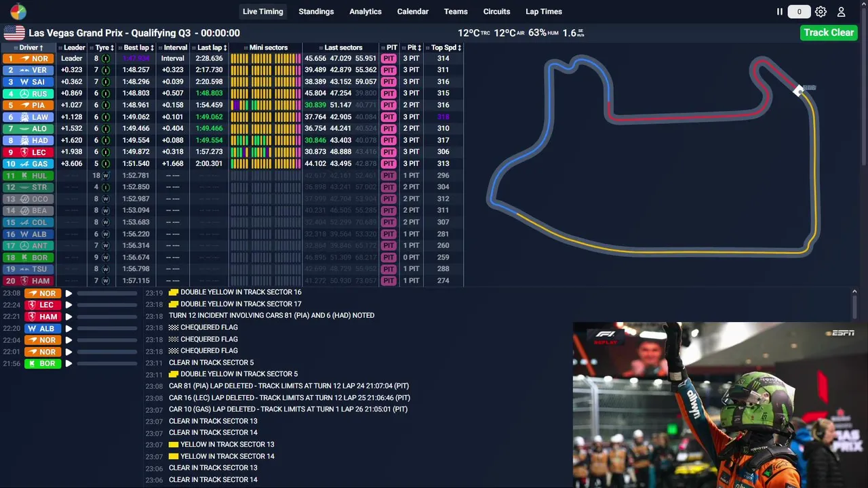
Task: Select VER driver badge in position 2
Action: coord(28,70)
